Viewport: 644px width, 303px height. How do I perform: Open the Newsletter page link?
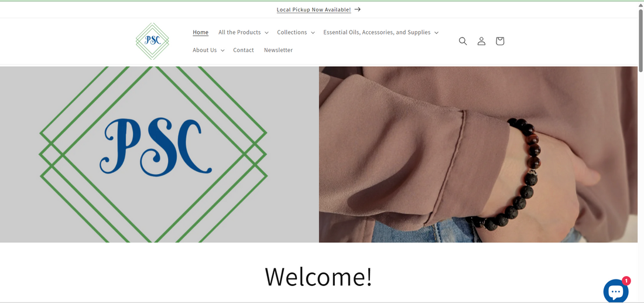pos(279,50)
